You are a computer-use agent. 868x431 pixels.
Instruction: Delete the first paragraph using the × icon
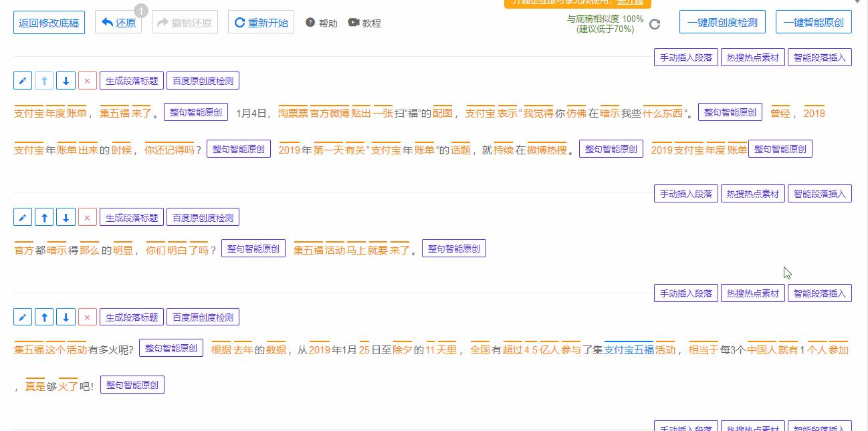coord(87,81)
